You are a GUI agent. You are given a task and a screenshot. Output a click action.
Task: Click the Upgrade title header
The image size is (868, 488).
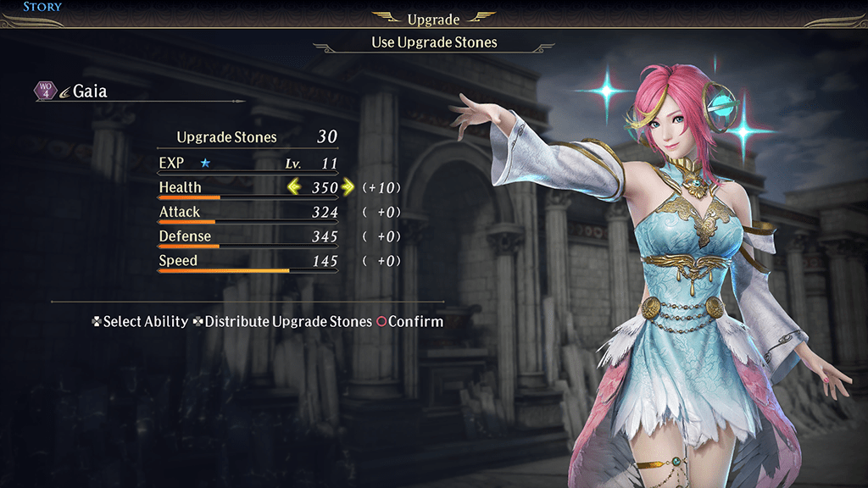point(433,19)
